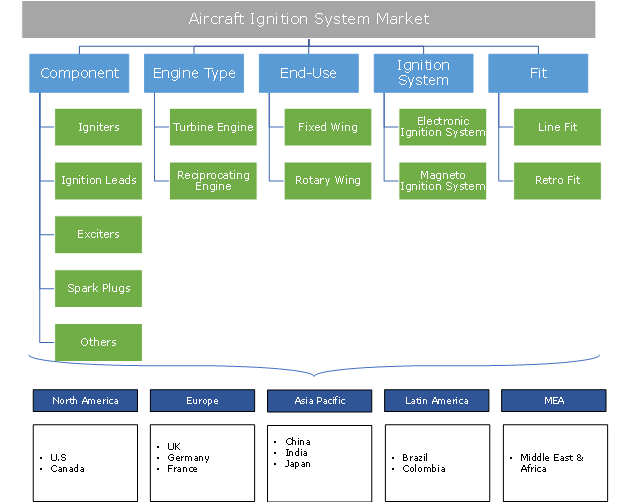The width and height of the screenshot is (624, 503).
Task: Click the Exciters green box
Action: coord(98,234)
